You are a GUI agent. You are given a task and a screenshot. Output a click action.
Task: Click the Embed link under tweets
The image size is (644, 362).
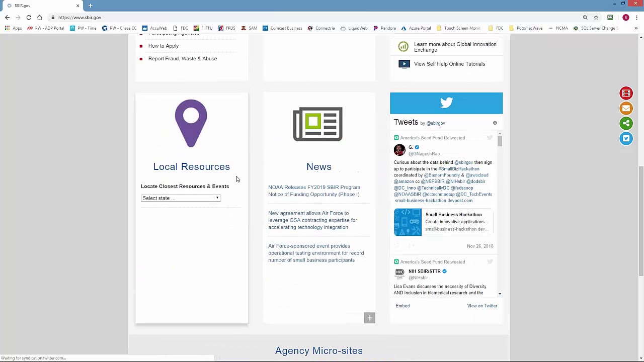click(x=403, y=306)
